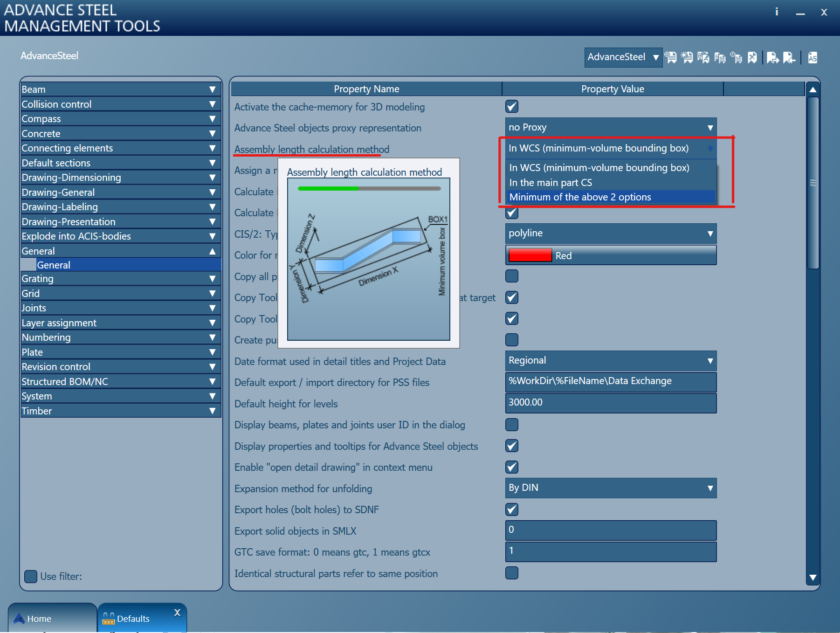Image resolution: width=840 pixels, height=633 pixels.
Task: Switch to the Defaults tab
Action: [142, 618]
